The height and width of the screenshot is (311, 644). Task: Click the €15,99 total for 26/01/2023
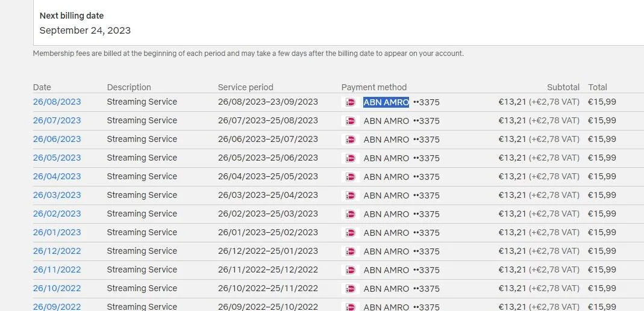pyautogui.click(x=602, y=232)
